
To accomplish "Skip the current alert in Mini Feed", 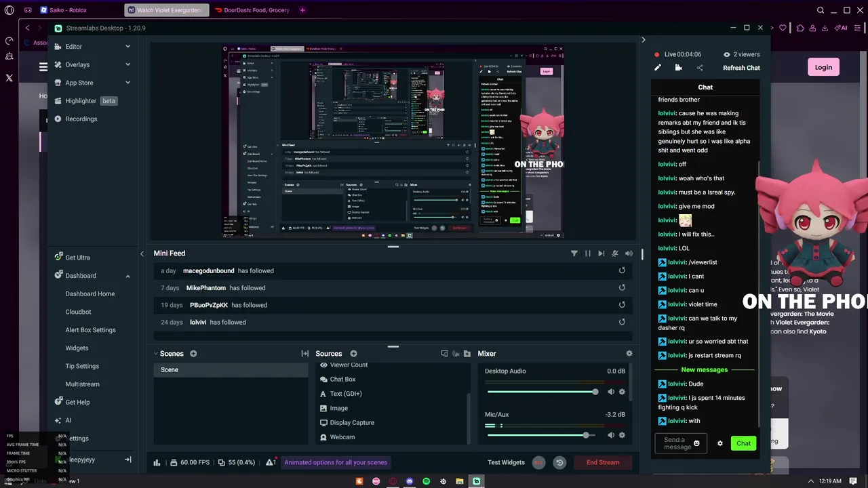I will [601, 253].
